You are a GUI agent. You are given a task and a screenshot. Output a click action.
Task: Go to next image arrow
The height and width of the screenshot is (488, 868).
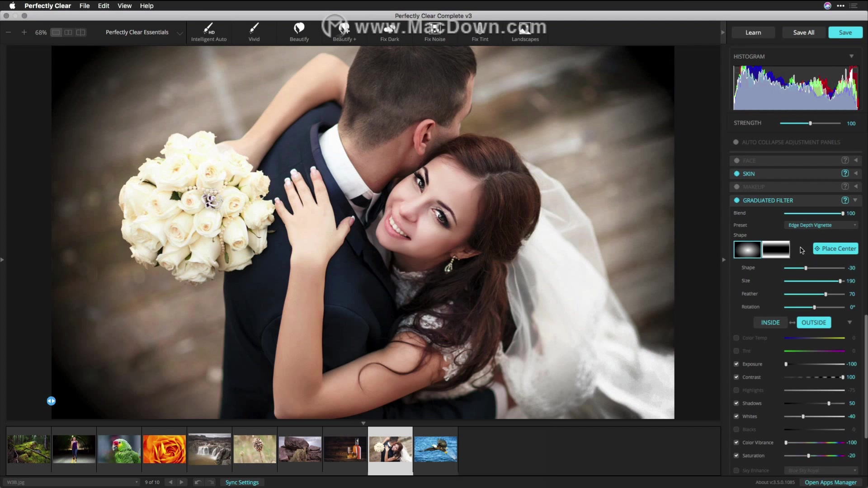click(x=182, y=482)
